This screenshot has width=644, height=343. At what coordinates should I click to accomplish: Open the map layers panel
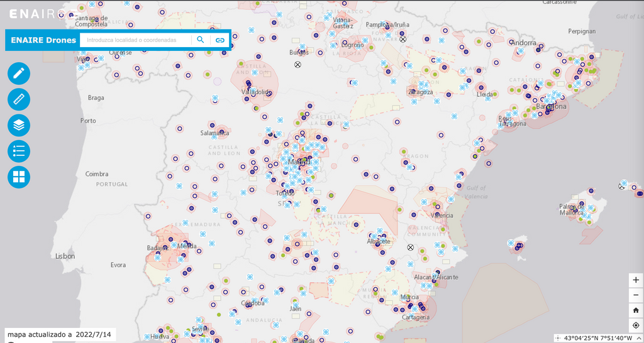[19, 125]
